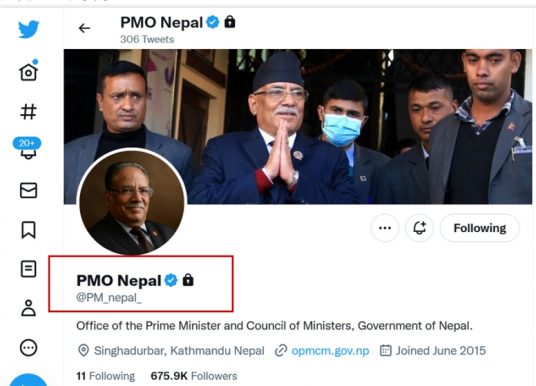This screenshot has height=386, width=536.
Task: Open the header banner photo
Action: (x=298, y=127)
